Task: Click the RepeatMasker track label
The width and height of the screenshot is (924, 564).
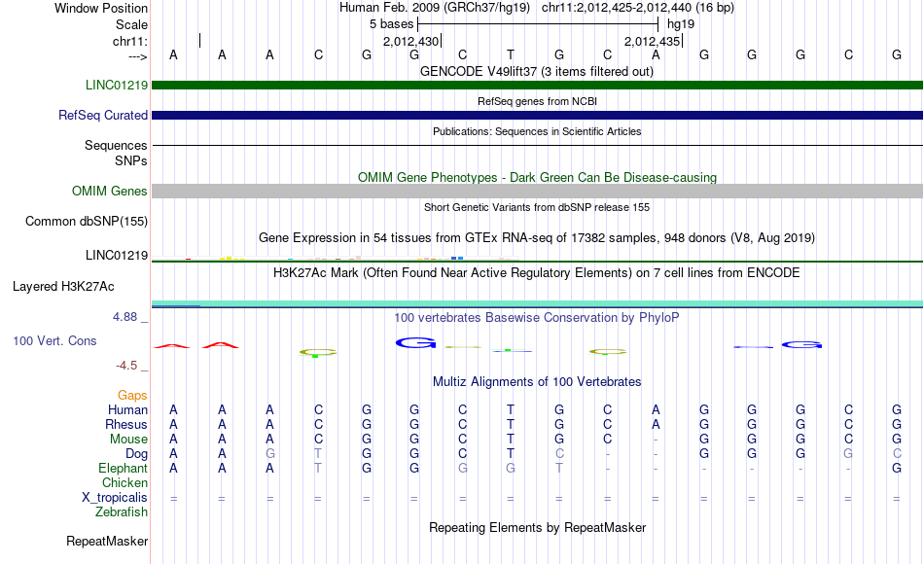Action: point(107,541)
